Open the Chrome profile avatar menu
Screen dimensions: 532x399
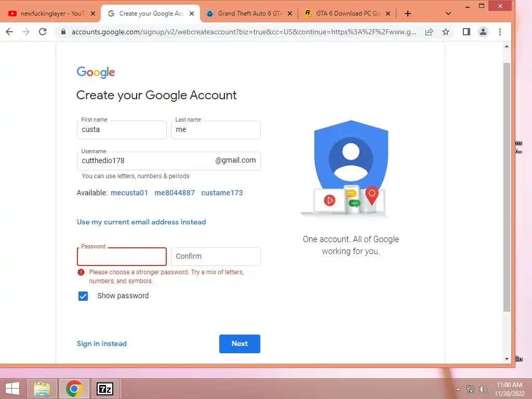click(483, 32)
